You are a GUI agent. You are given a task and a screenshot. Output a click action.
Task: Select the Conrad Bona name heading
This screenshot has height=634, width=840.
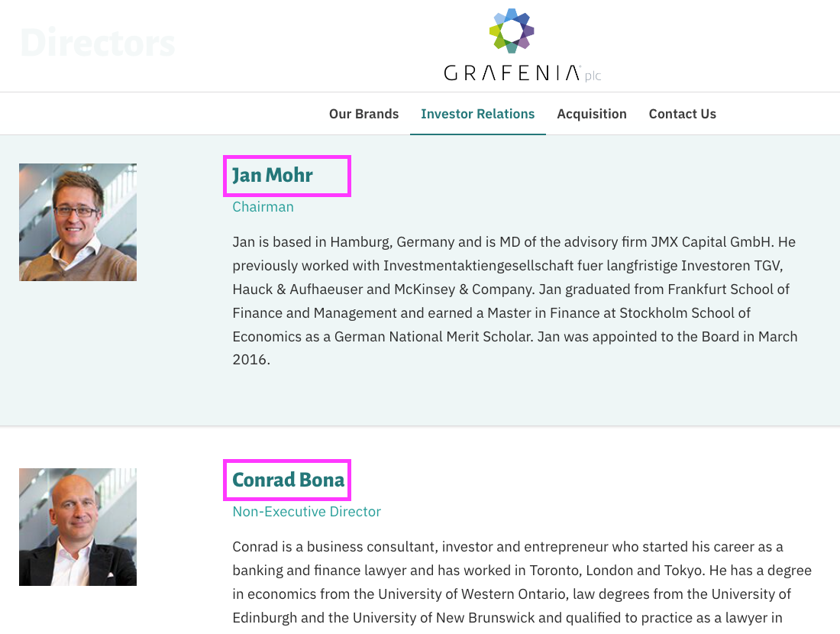(x=286, y=480)
